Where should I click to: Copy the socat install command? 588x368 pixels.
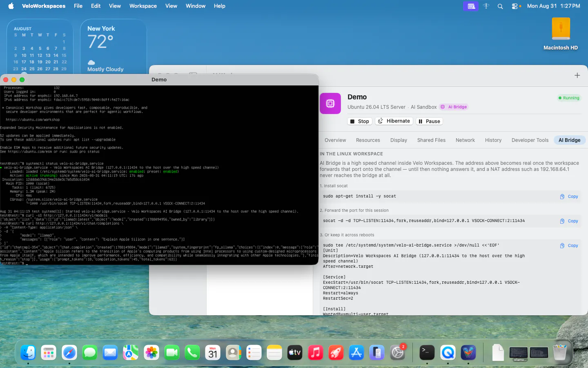tap(569, 197)
